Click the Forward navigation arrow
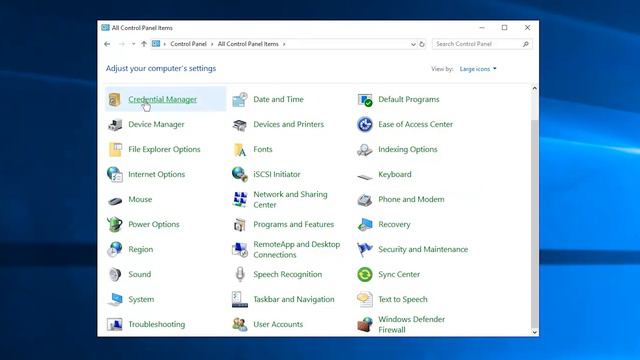This screenshot has height=360, width=640. coord(122,44)
